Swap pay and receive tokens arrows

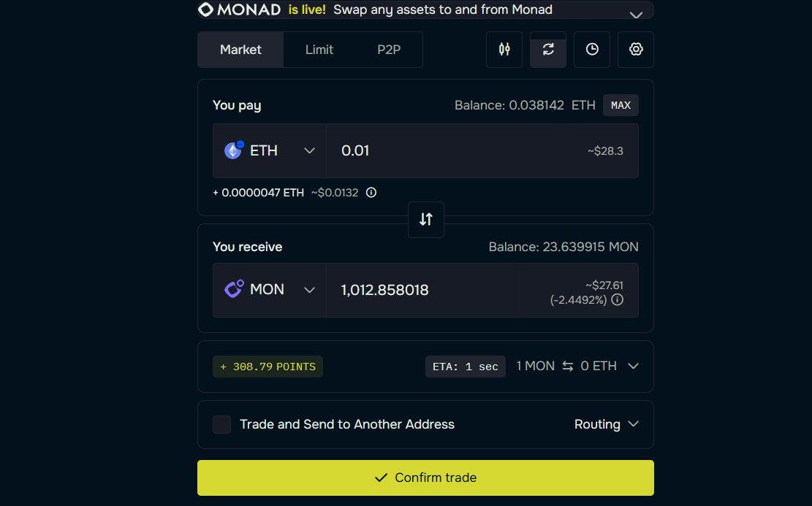pyautogui.click(x=426, y=219)
